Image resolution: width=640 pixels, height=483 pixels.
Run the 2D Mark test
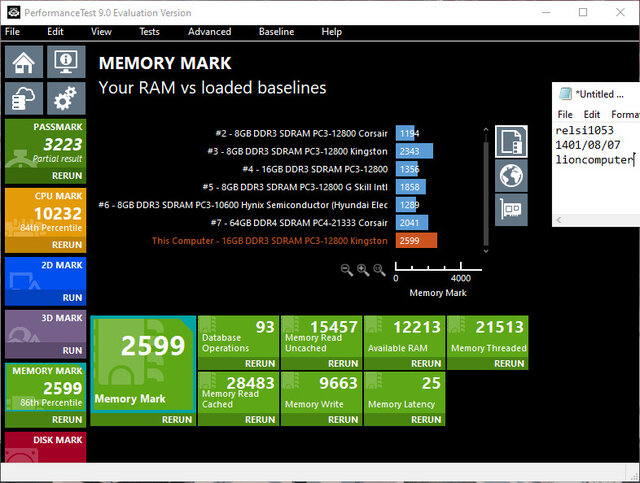click(x=72, y=298)
